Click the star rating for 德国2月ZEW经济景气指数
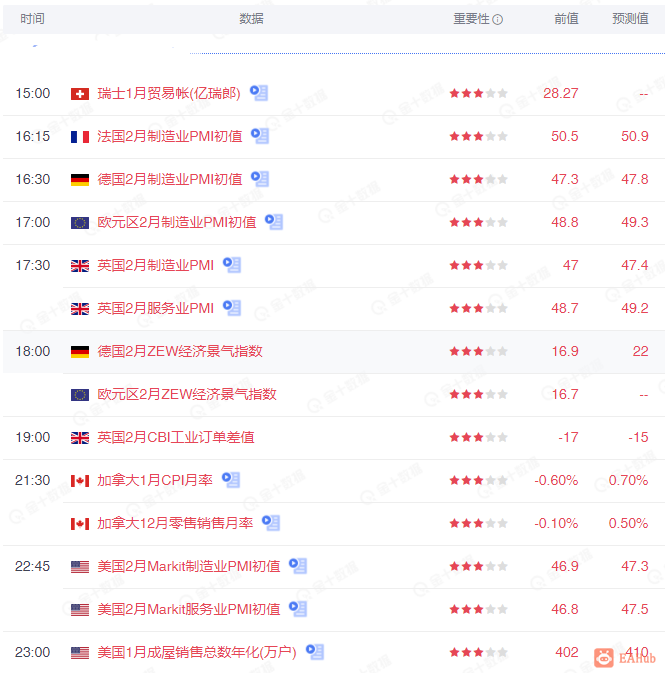Image resolution: width=665 pixels, height=673 pixels. (478, 351)
